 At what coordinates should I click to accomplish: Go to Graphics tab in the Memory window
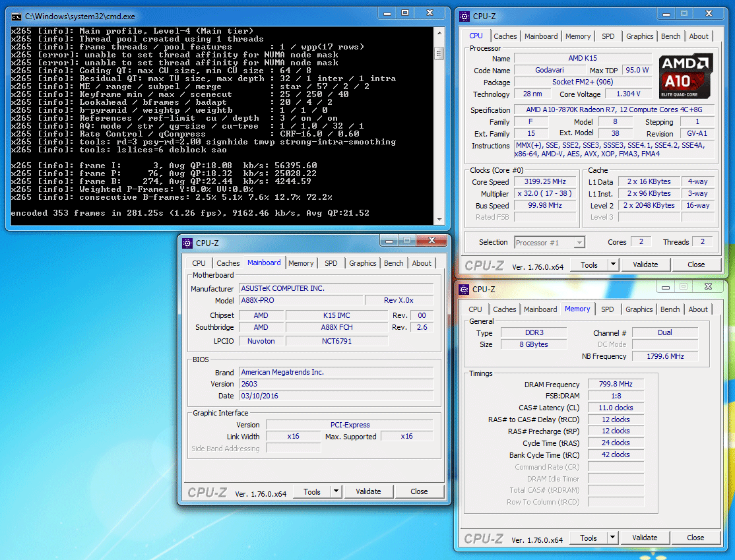click(x=639, y=309)
